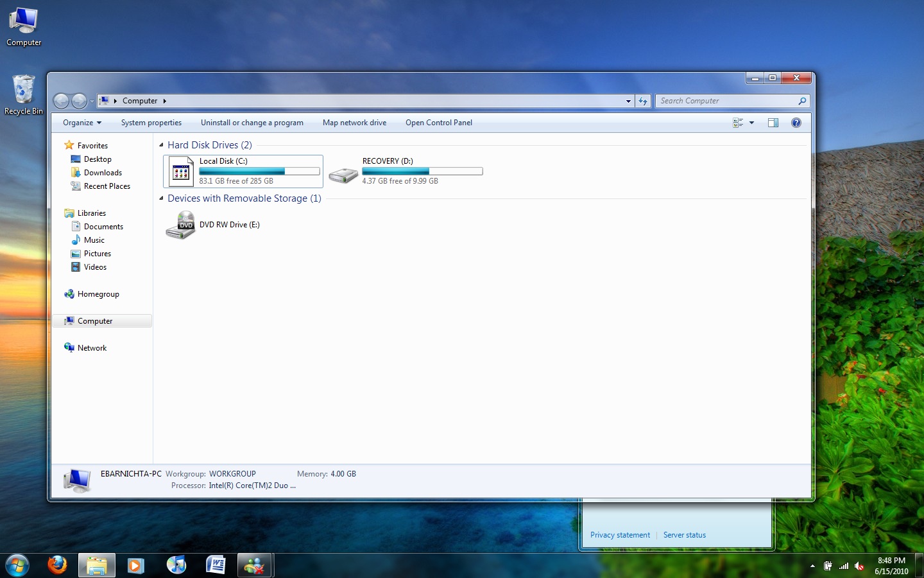Viewport: 924px width, 578px height.
Task: Open the Server status link
Action: pyautogui.click(x=684, y=535)
